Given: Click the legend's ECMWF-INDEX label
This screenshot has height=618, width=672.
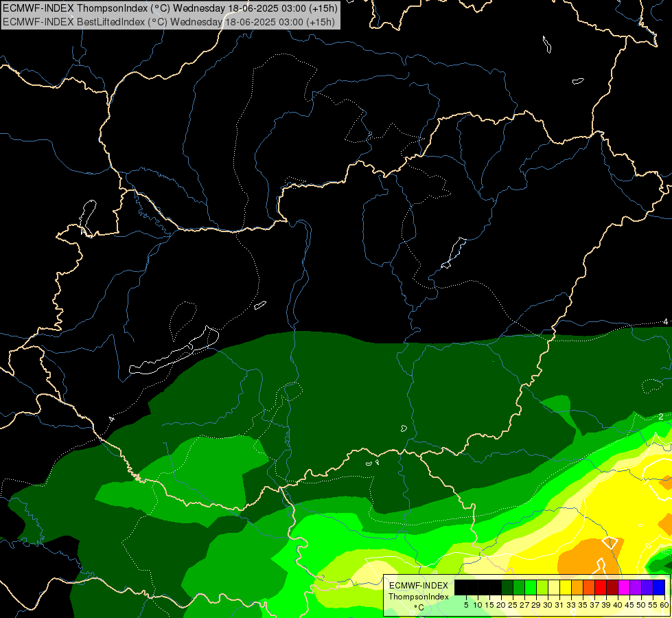Looking at the screenshot, I should tap(419, 586).
